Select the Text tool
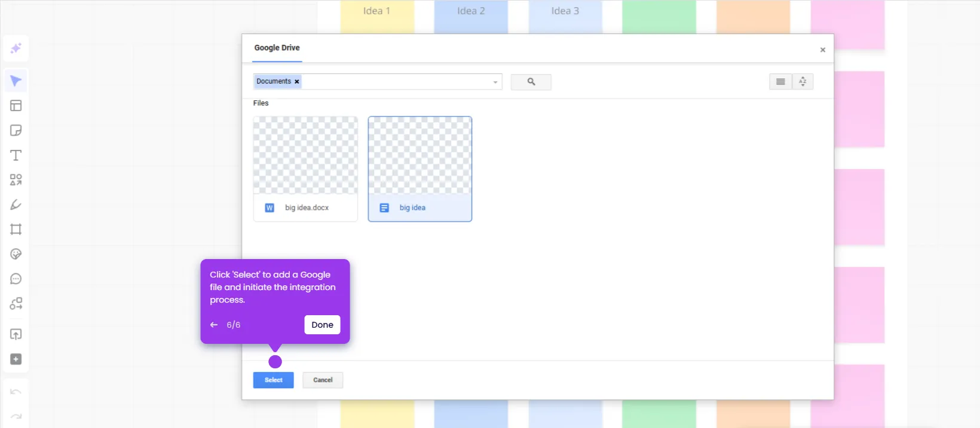 click(16, 155)
